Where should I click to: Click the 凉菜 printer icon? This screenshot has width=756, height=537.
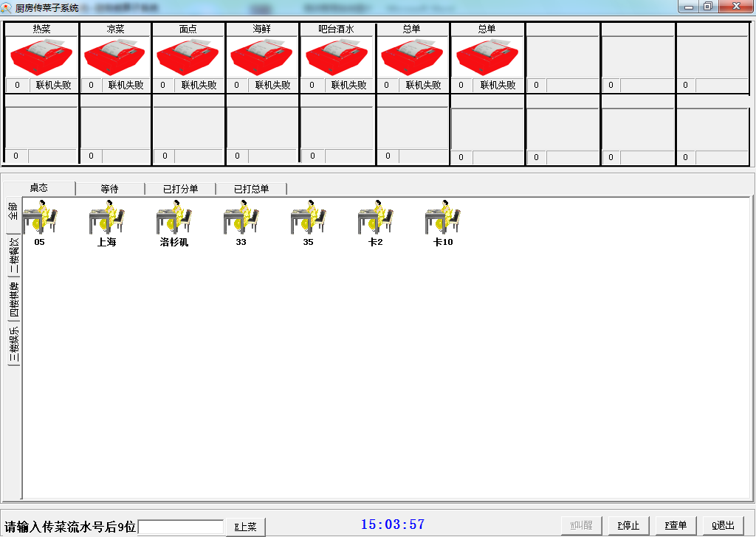(x=115, y=57)
